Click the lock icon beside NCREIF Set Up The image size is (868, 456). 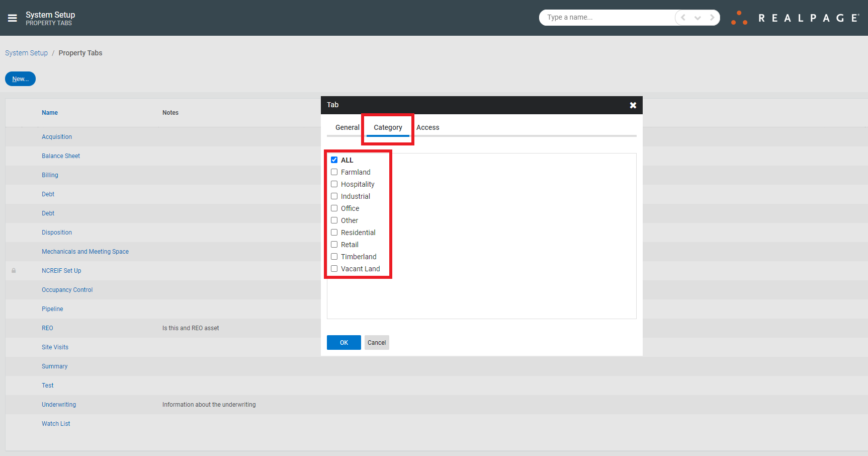pyautogui.click(x=14, y=271)
